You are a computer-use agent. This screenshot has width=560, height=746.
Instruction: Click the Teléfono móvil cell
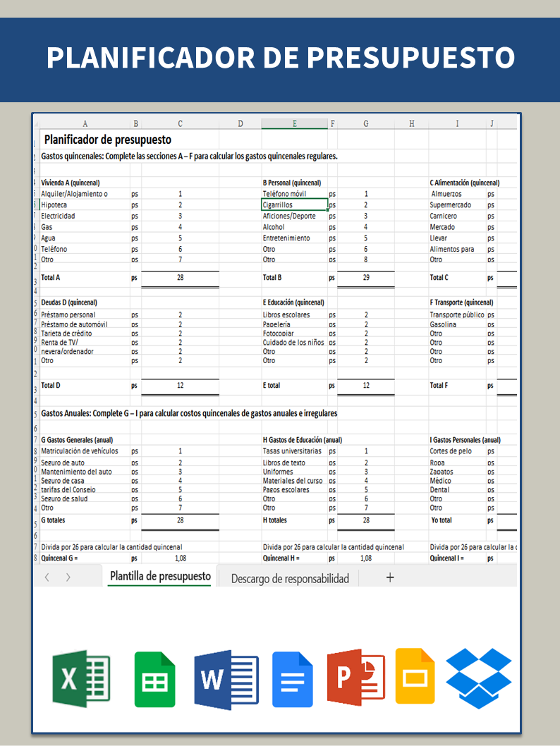pyautogui.click(x=295, y=194)
